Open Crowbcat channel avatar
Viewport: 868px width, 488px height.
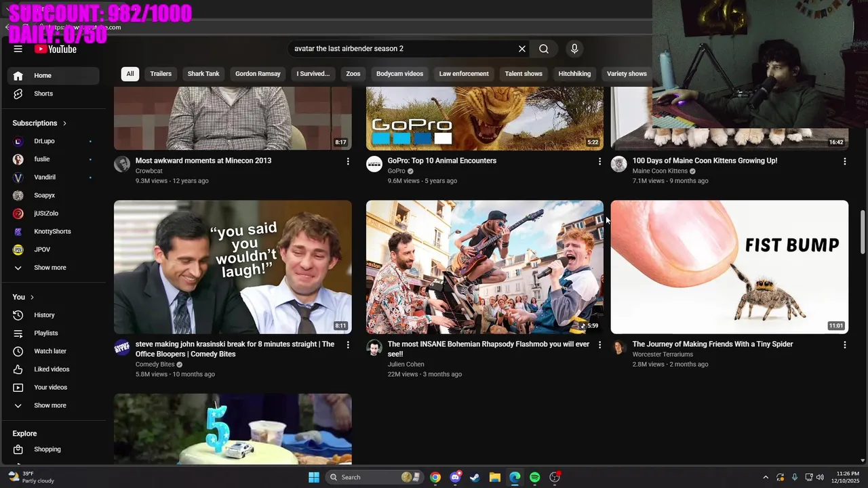[122, 164]
